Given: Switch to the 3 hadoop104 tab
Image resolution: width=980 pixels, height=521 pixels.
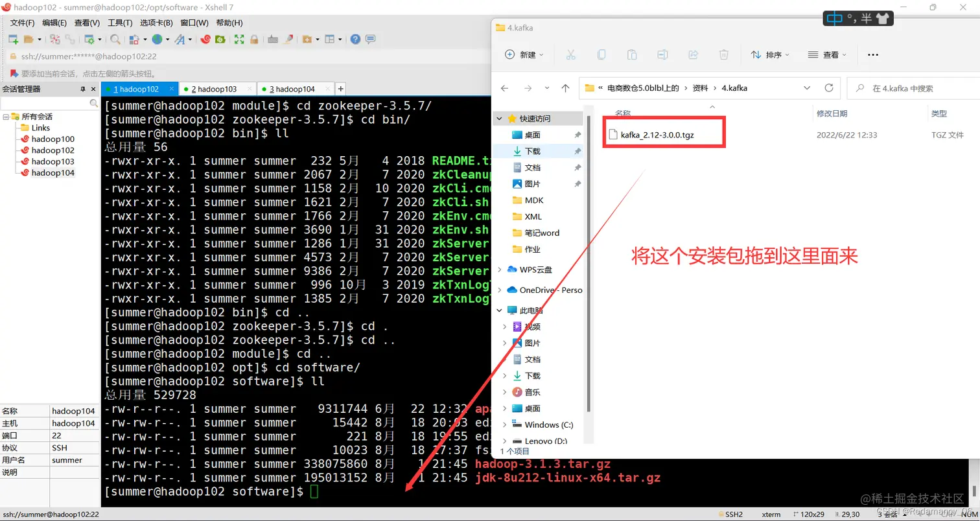Looking at the screenshot, I should tap(296, 89).
